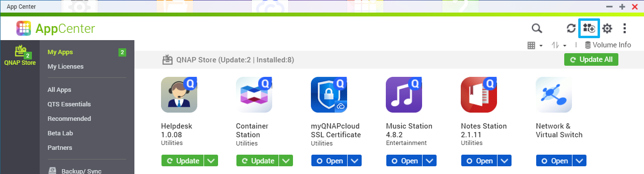Update the Container Station app

(x=258, y=161)
